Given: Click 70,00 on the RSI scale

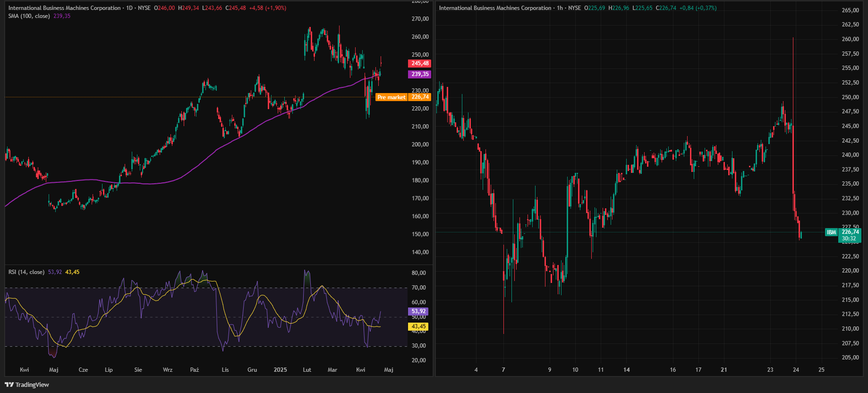Looking at the screenshot, I should click(419, 288).
